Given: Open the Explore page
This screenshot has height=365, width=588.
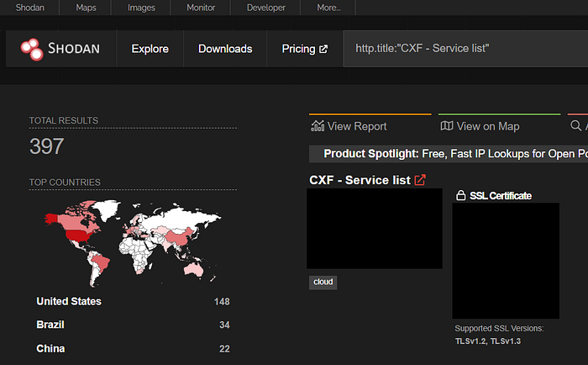Looking at the screenshot, I should [x=150, y=49].
